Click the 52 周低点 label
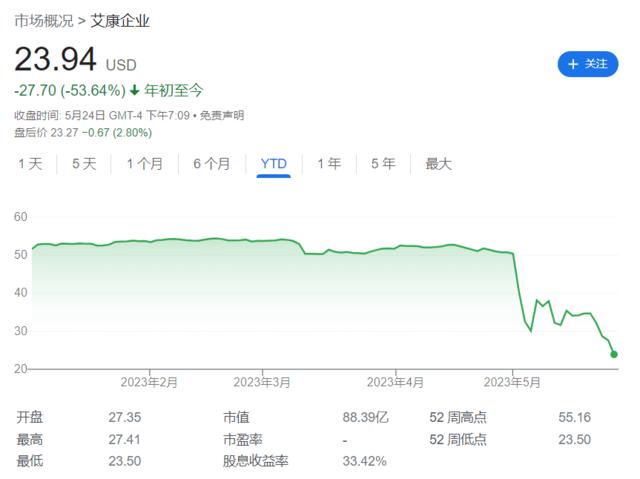 point(458,440)
